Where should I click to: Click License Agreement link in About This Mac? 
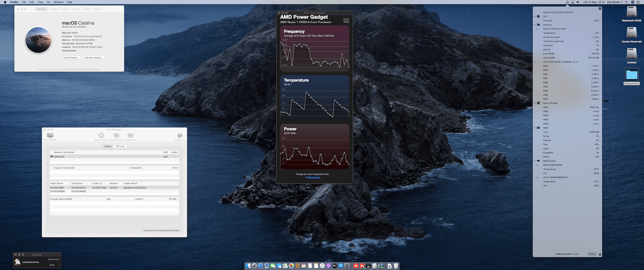click(92, 70)
